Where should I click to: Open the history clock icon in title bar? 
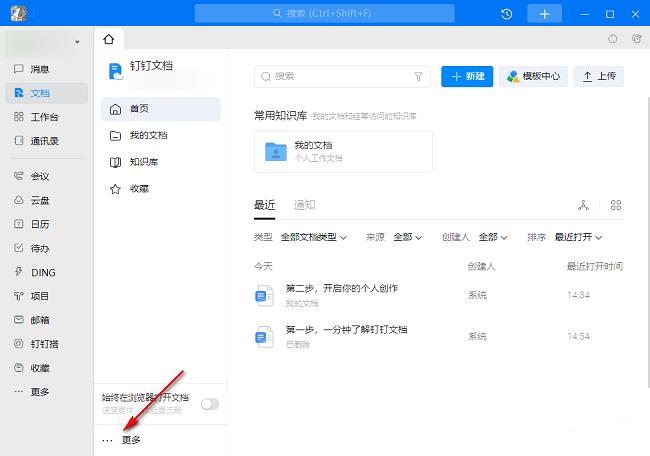coord(507,14)
